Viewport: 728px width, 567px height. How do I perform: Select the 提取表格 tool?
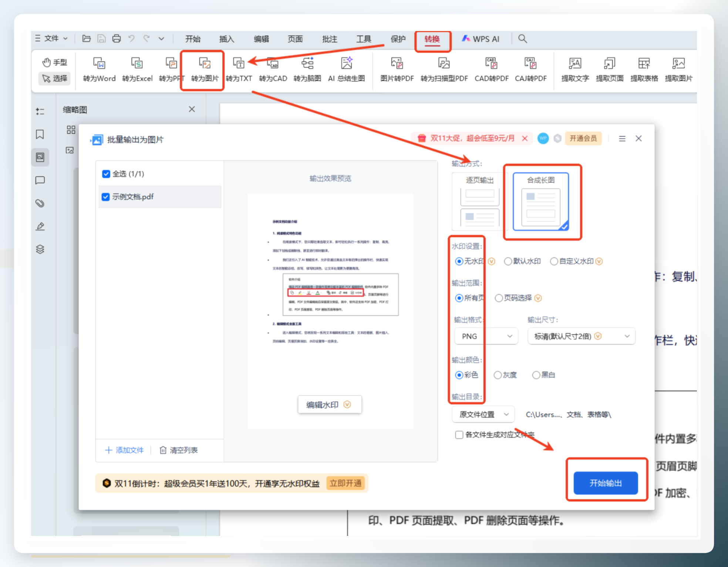644,69
